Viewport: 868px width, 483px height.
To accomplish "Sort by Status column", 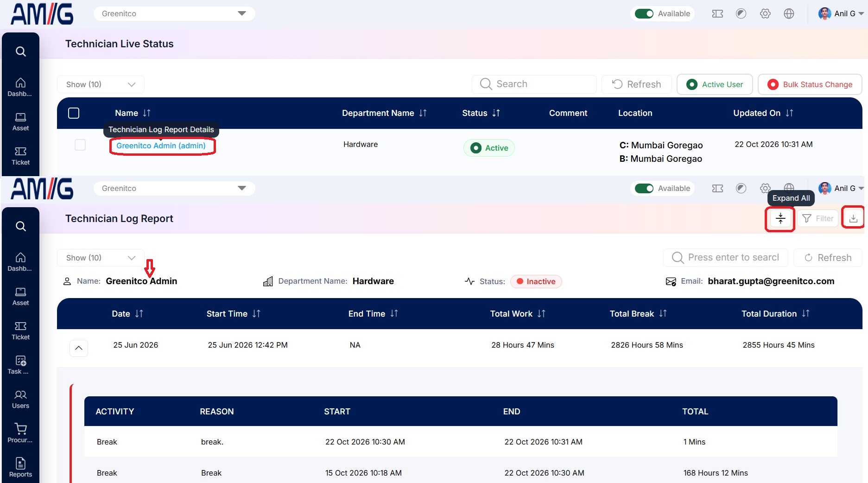I will (x=496, y=113).
